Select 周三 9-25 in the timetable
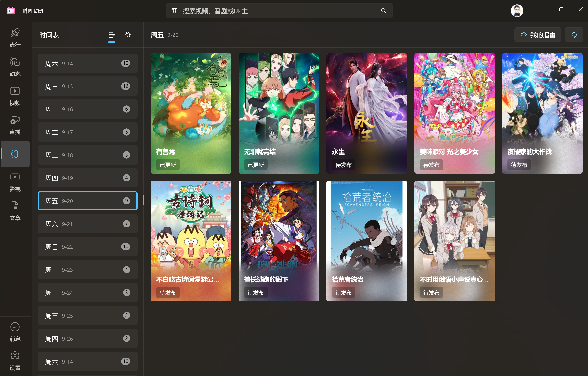588x376 pixels. coord(88,316)
